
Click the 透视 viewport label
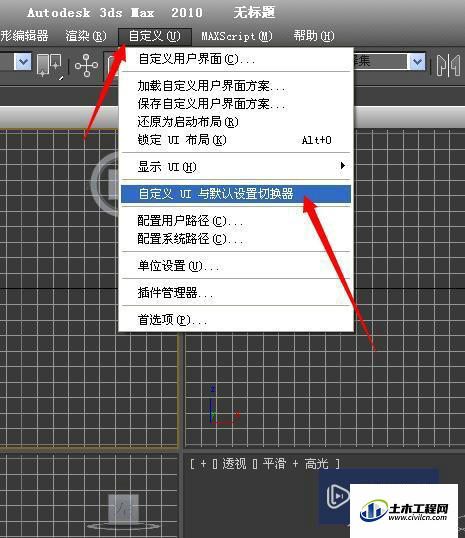click(x=234, y=464)
